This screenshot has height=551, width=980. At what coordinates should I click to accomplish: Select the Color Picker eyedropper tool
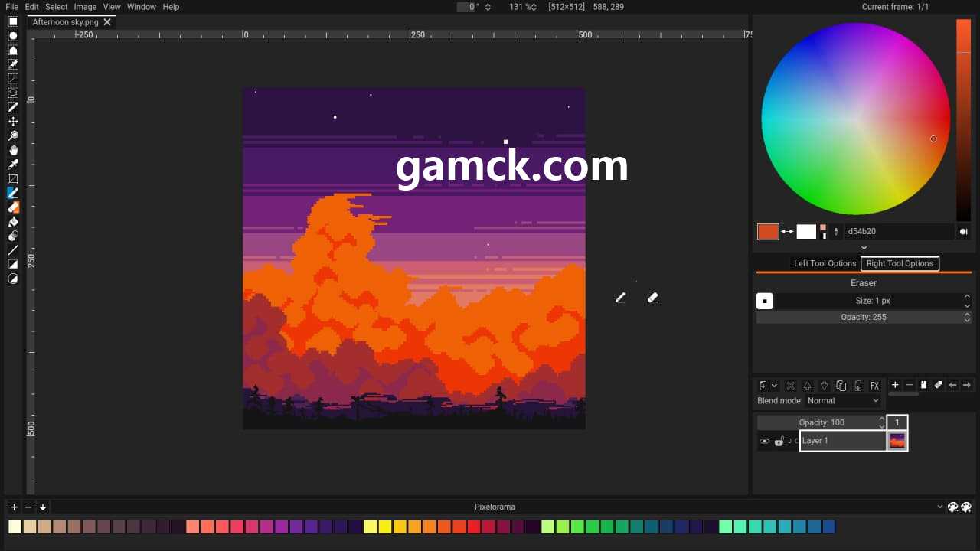click(x=13, y=165)
